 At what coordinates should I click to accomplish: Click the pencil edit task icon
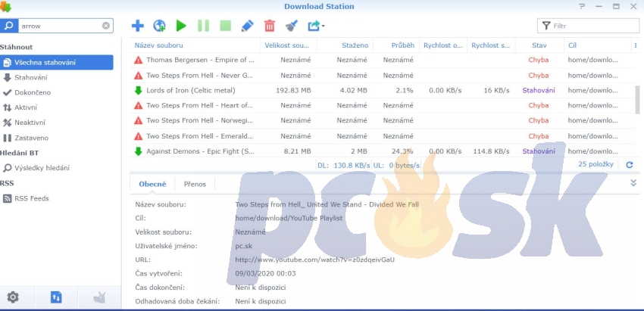247,26
